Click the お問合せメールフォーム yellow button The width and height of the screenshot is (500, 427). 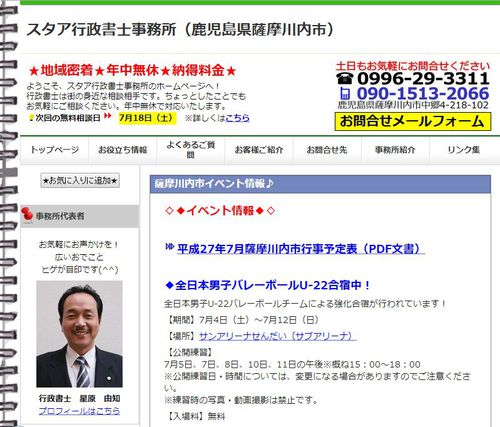pyautogui.click(x=412, y=121)
